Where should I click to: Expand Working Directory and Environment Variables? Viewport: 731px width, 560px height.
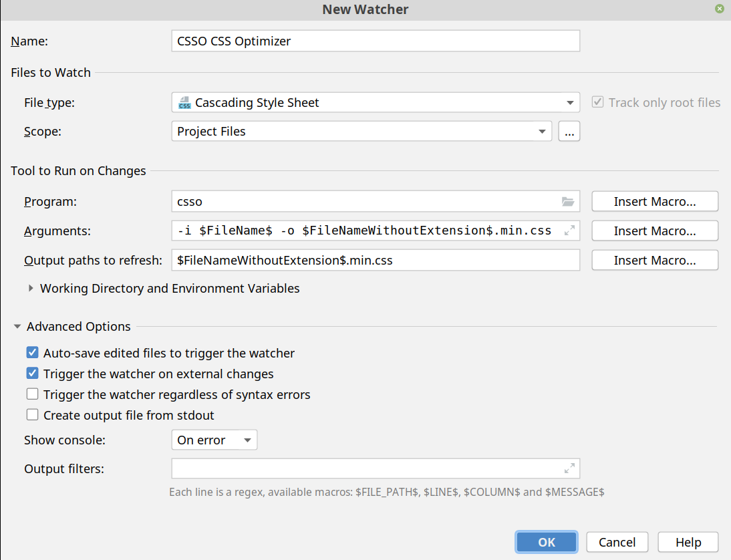(31, 289)
